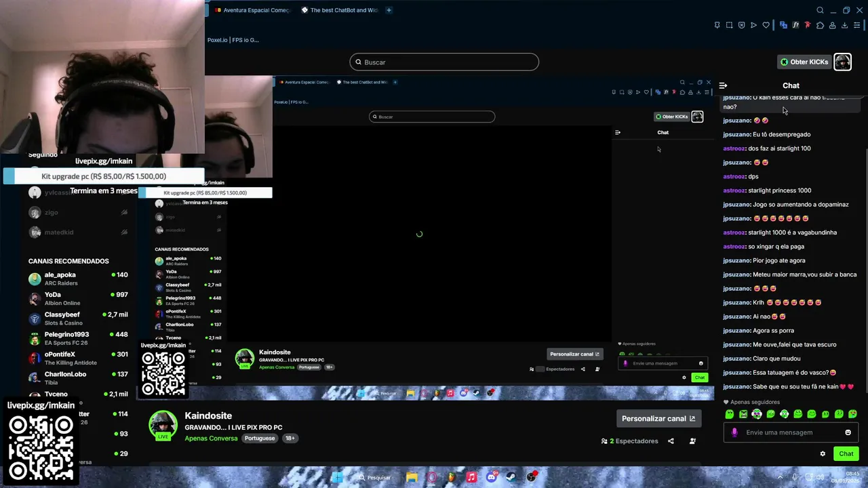Open the Music app taskbar icon

coord(471,477)
